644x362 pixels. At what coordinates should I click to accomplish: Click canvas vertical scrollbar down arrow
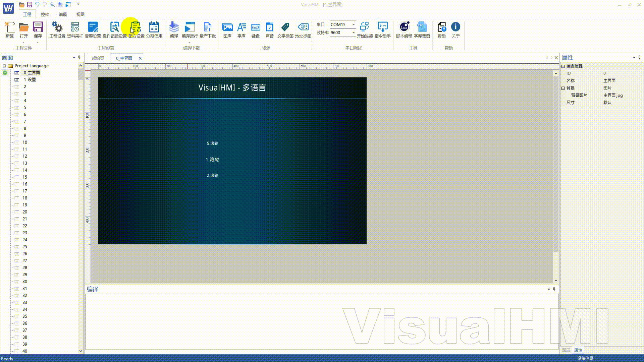pos(556,281)
